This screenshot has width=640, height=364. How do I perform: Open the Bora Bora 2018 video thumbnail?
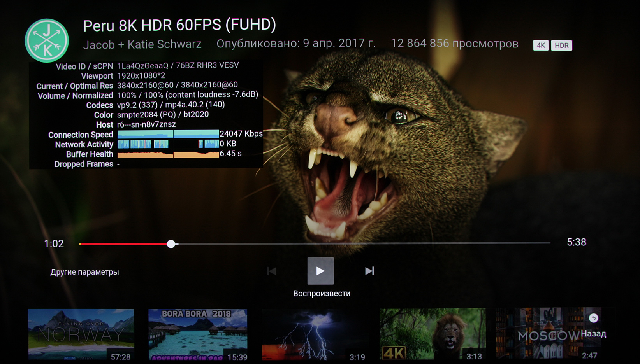(198, 334)
